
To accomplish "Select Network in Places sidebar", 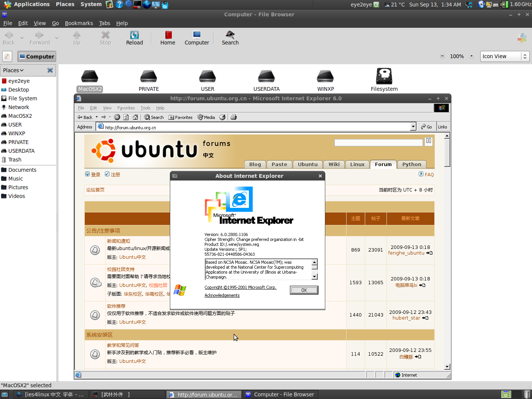I will [19, 107].
